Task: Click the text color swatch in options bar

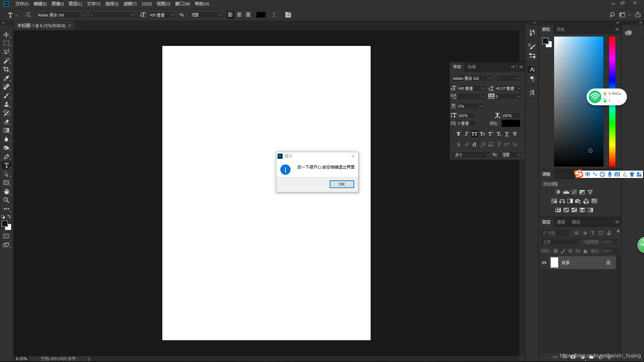Action: tap(261, 15)
